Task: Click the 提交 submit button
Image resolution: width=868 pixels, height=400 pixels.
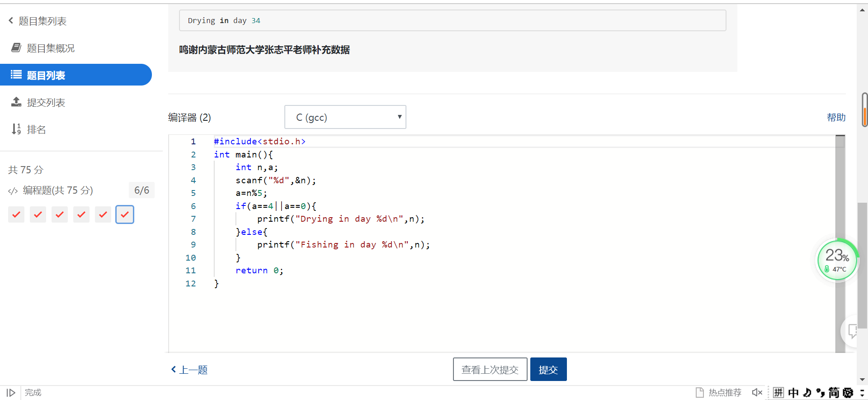Action: [548, 370]
